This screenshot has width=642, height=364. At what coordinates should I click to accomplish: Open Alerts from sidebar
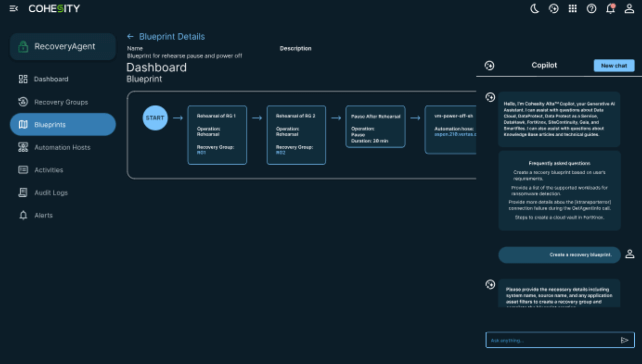tap(43, 215)
